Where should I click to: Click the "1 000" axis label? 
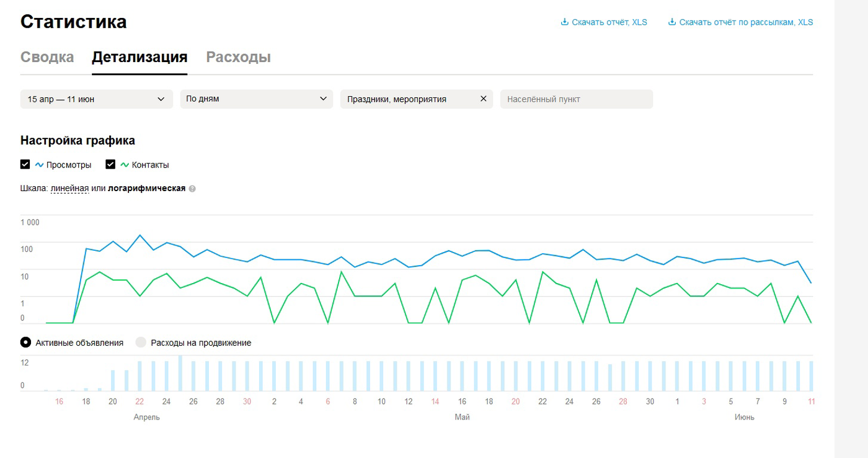pyautogui.click(x=30, y=223)
